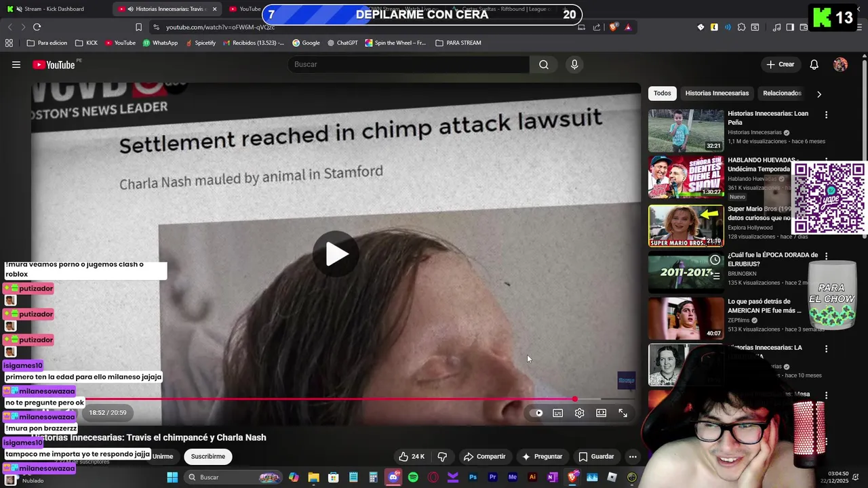The image size is (868, 488).
Task: Open Discord from taskbar
Action: coord(393,477)
